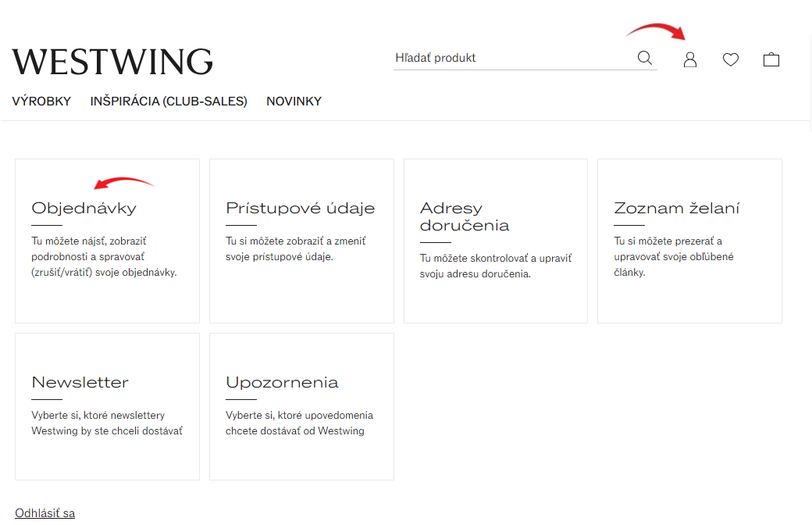Open the Objednávky card
This screenshot has width=812, height=525.
tap(107, 241)
